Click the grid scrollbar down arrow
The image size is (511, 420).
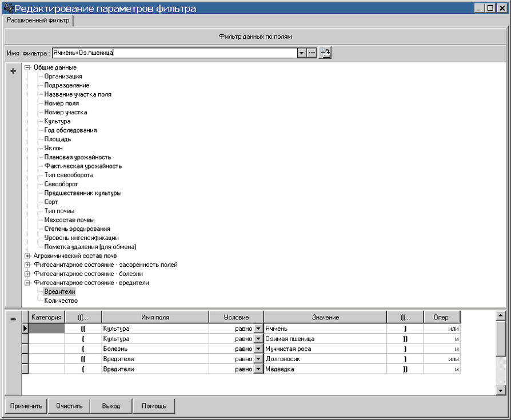click(x=501, y=390)
